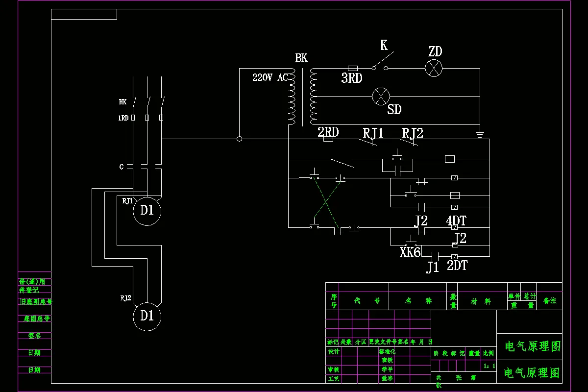
Task: Click the '比例' cell
Action: tap(489, 353)
